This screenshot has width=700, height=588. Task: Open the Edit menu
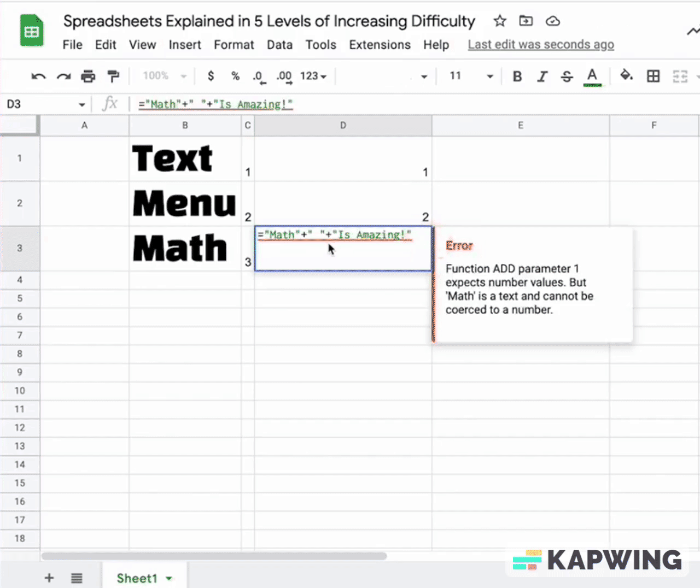pos(106,45)
